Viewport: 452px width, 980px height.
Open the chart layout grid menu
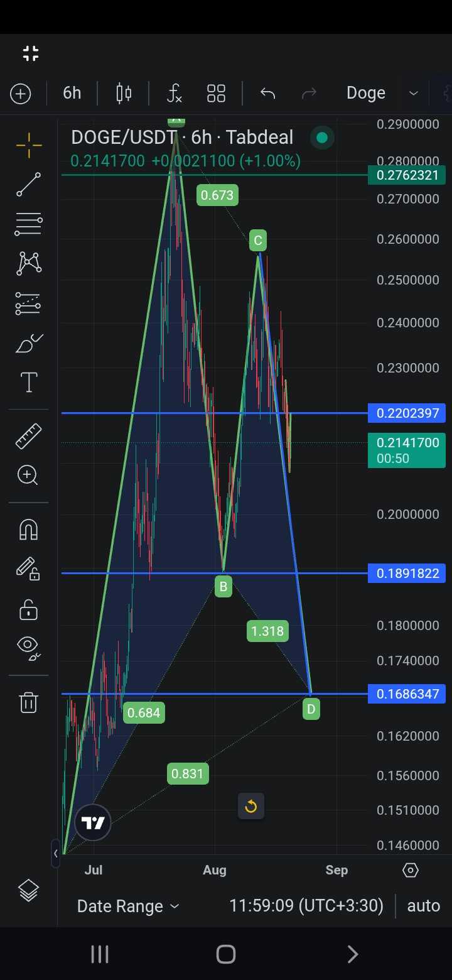216,94
